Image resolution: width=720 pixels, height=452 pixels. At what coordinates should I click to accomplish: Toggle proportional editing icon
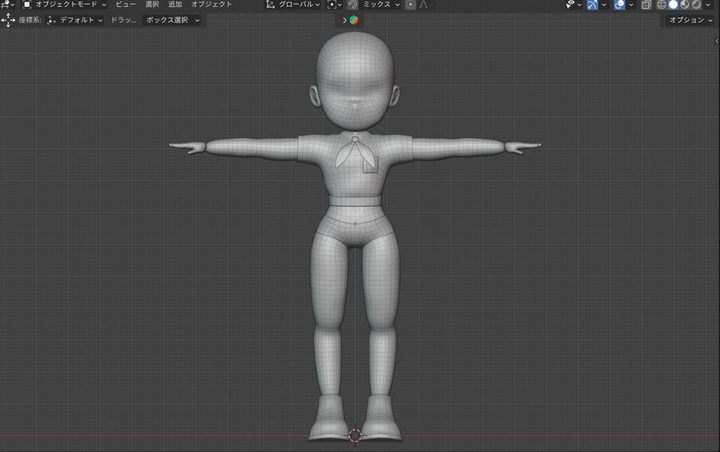(411, 5)
